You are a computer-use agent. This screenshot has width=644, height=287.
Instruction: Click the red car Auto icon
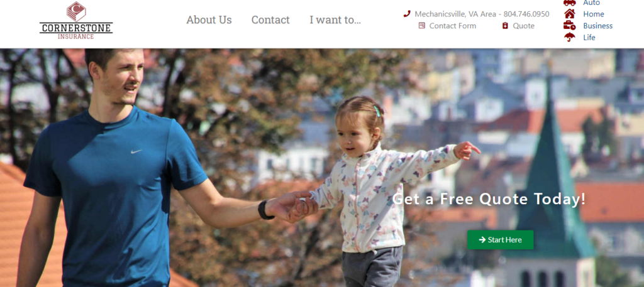point(570,3)
